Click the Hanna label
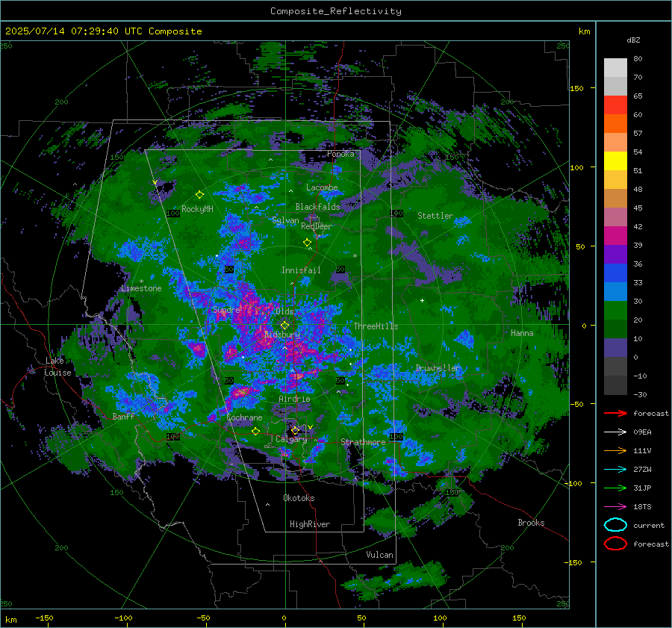The height and width of the screenshot is (628, 672). click(x=522, y=333)
